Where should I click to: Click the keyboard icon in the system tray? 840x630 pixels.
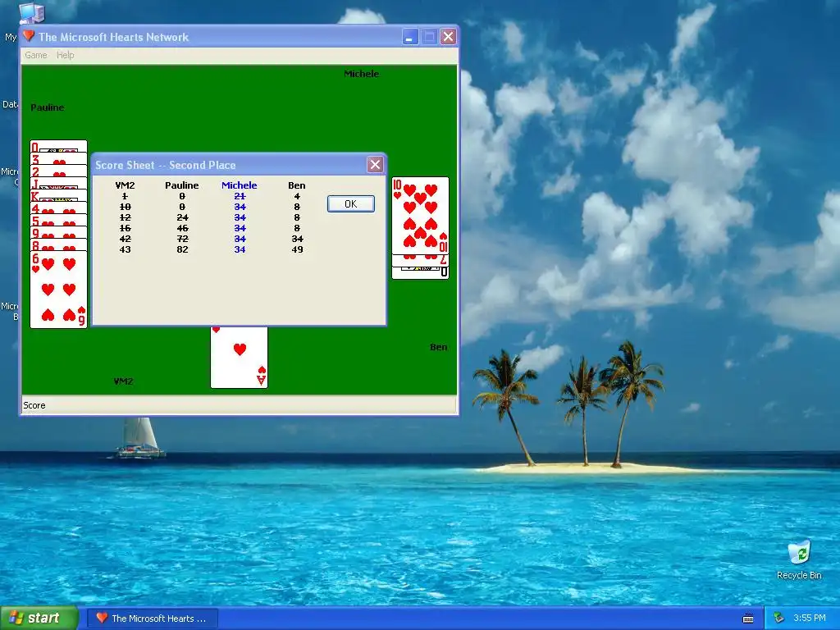tap(748, 619)
